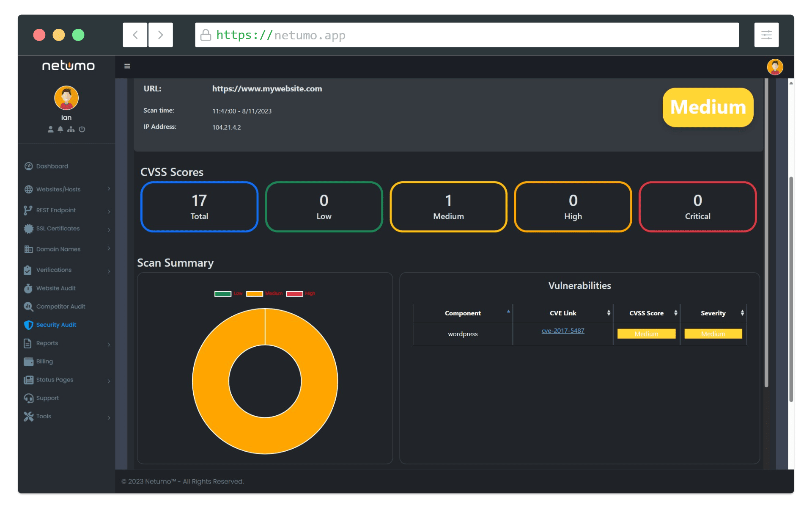The height and width of the screenshot is (508, 812).
Task: Navigate to Websites/Hosts panel
Action: click(58, 188)
